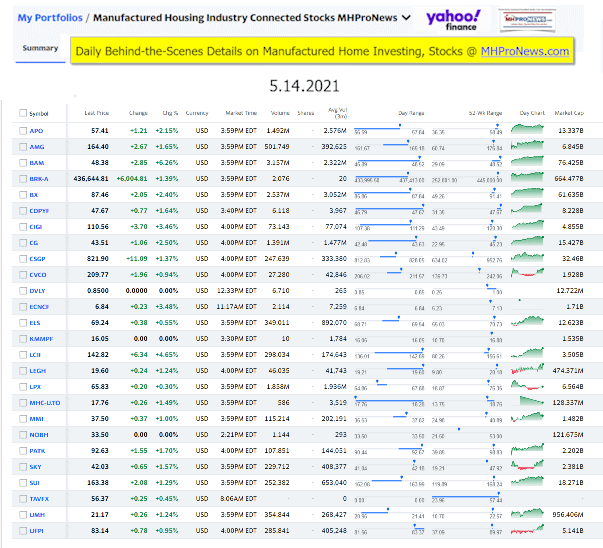The height and width of the screenshot is (548, 603).
Task: Sort the table by Volume column
Action: coord(281,113)
